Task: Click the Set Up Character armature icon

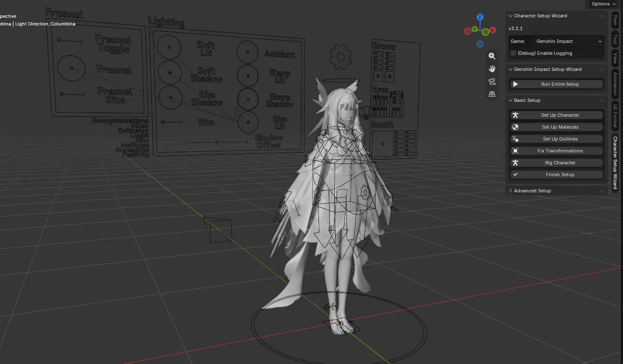Action: pyautogui.click(x=515, y=115)
